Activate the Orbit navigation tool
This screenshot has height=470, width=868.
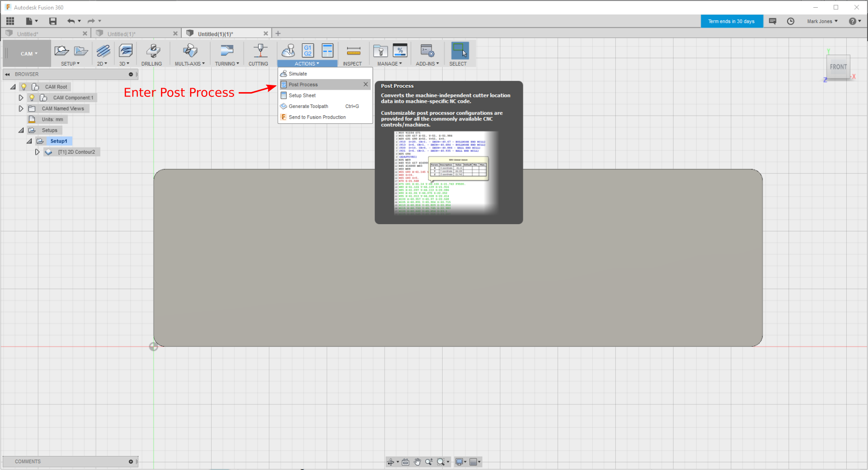point(391,462)
